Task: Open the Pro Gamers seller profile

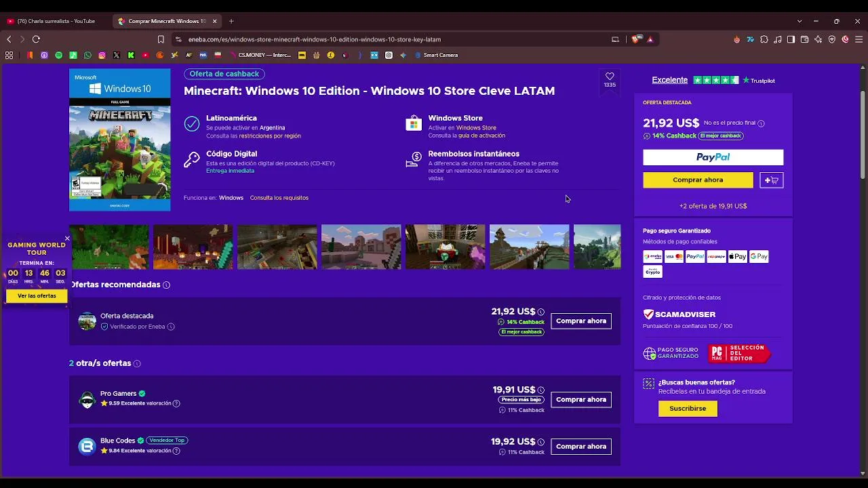Action: point(118,394)
